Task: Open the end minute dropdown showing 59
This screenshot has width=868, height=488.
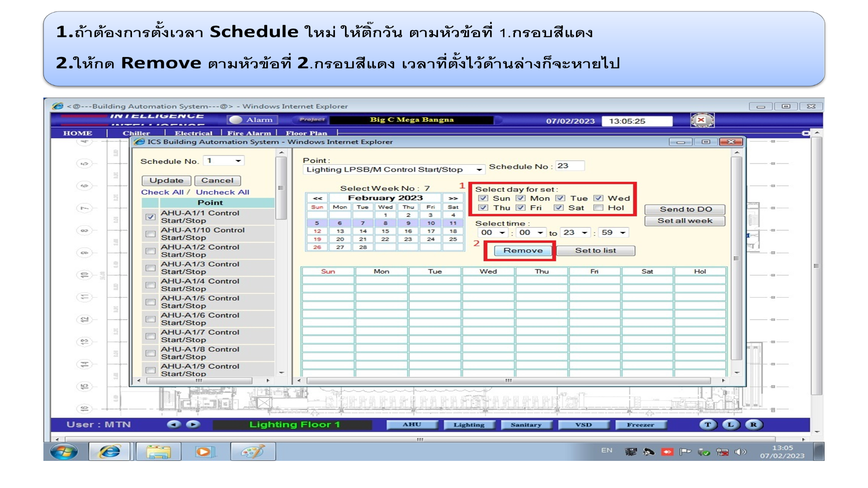Action: pos(613,233)
